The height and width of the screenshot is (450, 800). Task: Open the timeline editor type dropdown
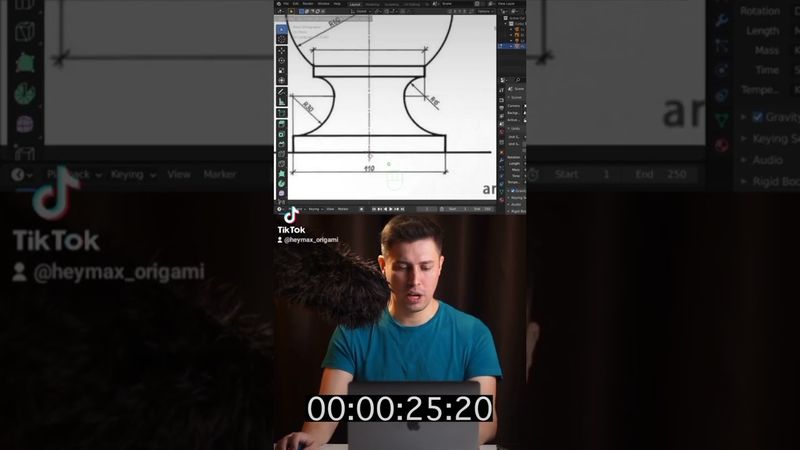(280, 209)
